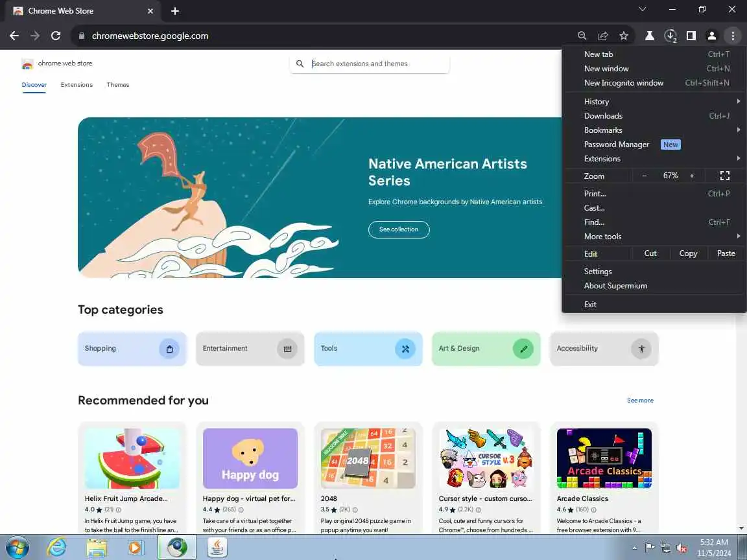Viewport: 747px width, 560px height.
Task: Enter fullscreen via the zoom row icon
Action: (x=724, y=176)
